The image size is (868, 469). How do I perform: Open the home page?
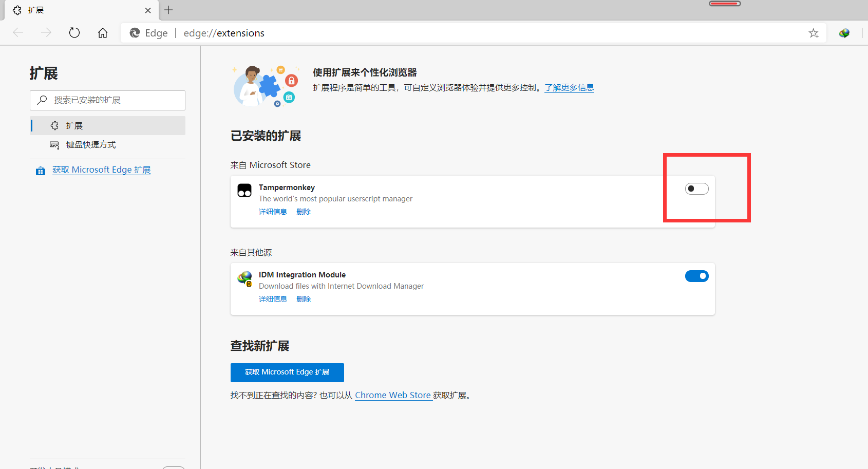pyautogui.click(x=103, y=33)
